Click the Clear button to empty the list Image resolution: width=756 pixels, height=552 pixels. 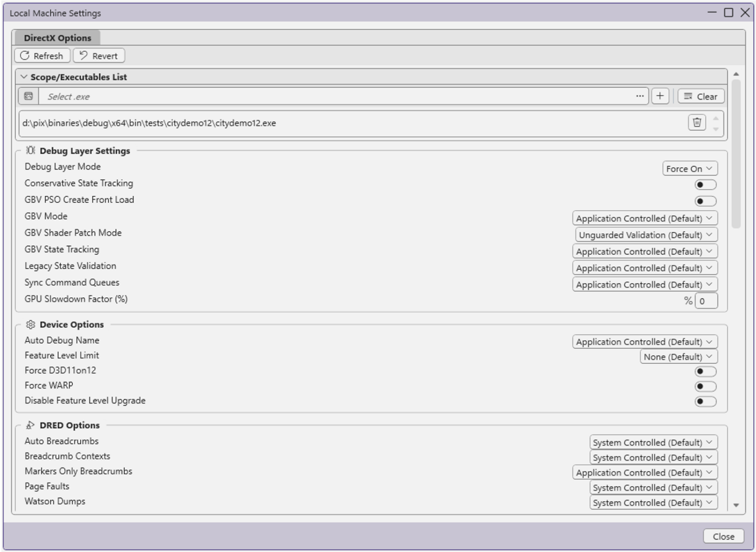(701, 96)
